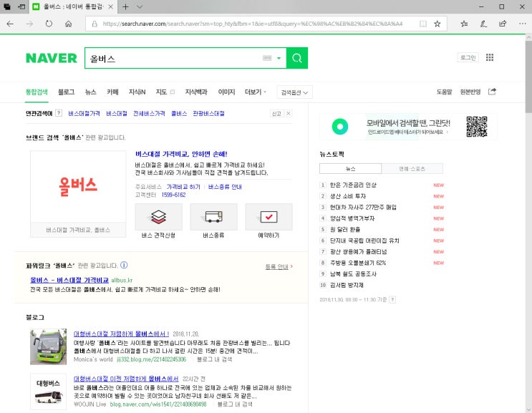
Task: Open 버스대절 가격비교, 안하면 손해! link
Action: pos(181,154)
